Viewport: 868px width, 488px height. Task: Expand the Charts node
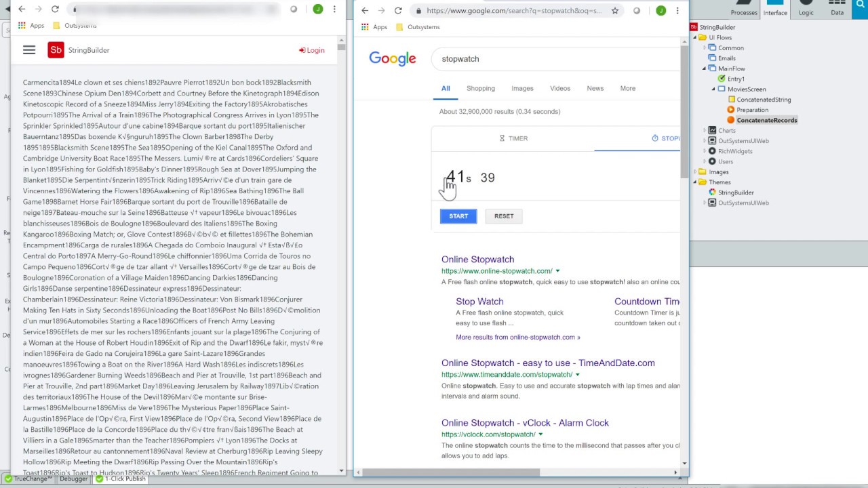pyautogui.click(x=705, y=131)
